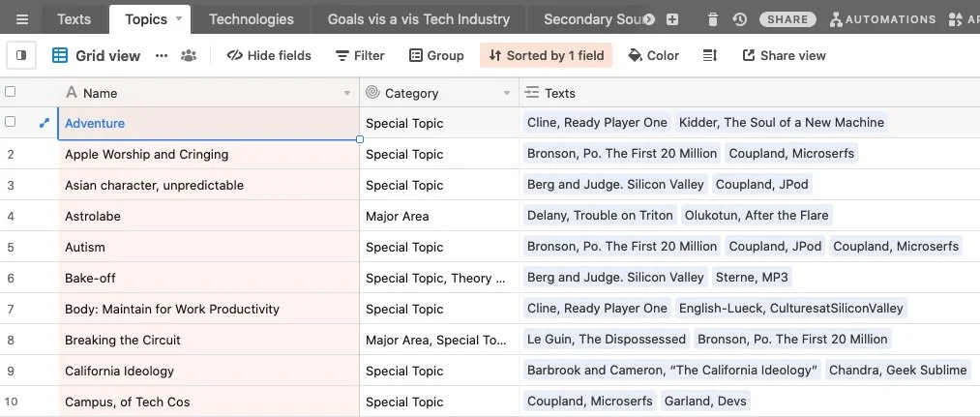Select the Adventure name cell
The width and height of the screenshot is (980, 417).
coord(208,123)
